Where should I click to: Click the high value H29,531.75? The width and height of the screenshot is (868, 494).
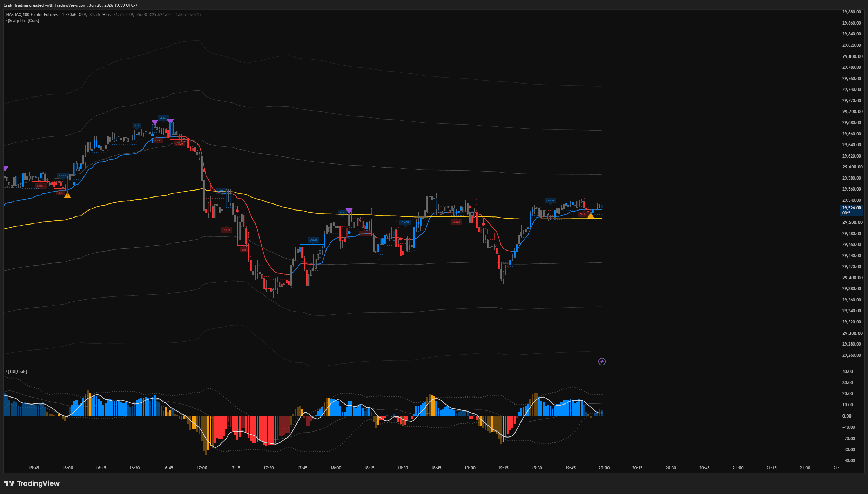113,15
